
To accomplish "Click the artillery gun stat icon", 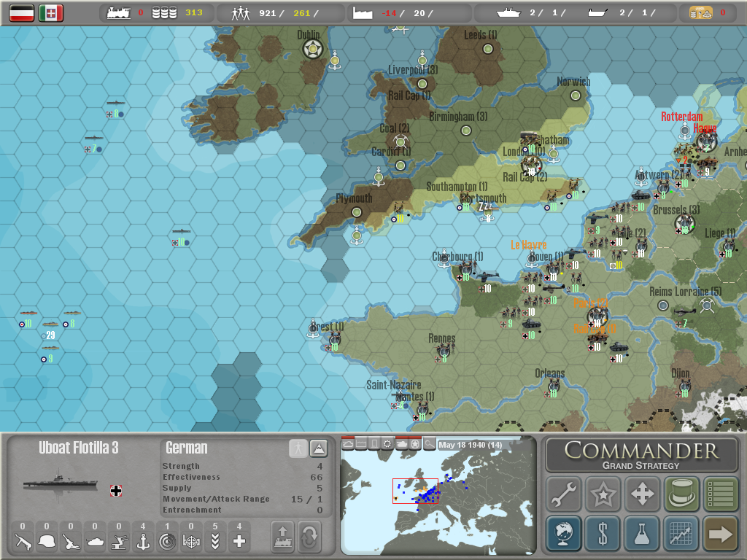I will [71, 542].
